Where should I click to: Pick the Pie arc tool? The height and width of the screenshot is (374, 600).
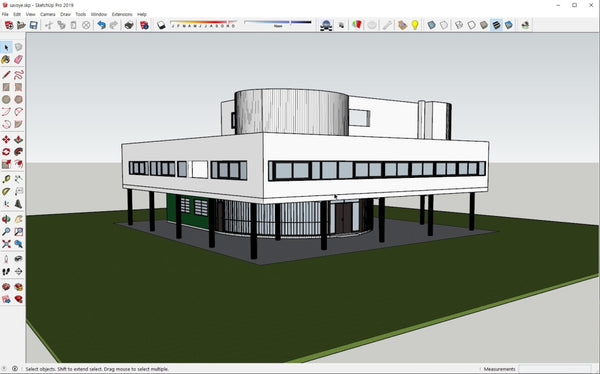[18, 124]
